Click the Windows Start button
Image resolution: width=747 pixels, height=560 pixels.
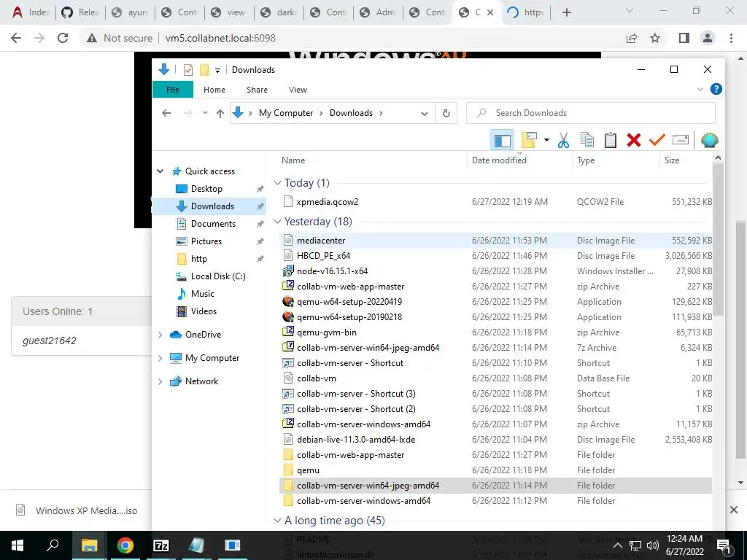coord(18,545)
